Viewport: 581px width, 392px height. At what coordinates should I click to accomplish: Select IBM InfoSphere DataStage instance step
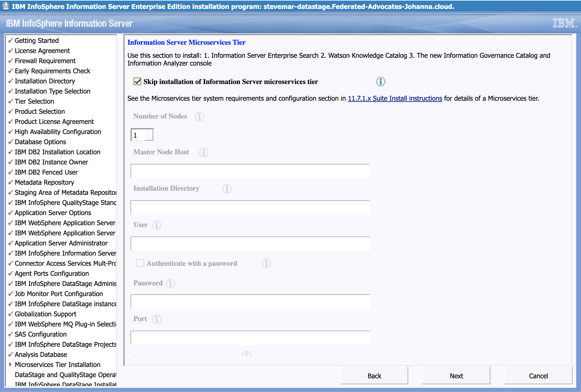coord(65,304)
